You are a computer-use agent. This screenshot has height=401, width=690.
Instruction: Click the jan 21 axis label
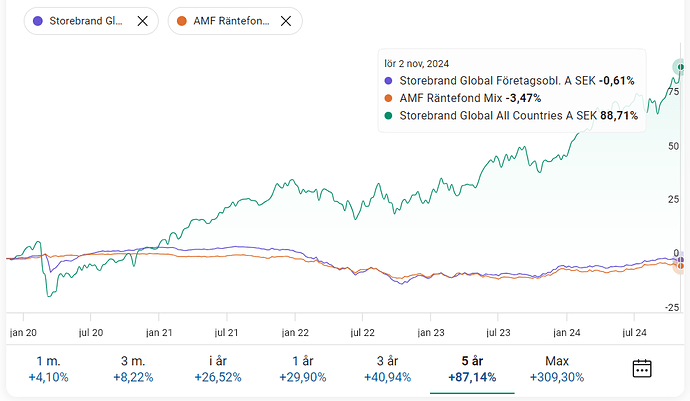159,332
